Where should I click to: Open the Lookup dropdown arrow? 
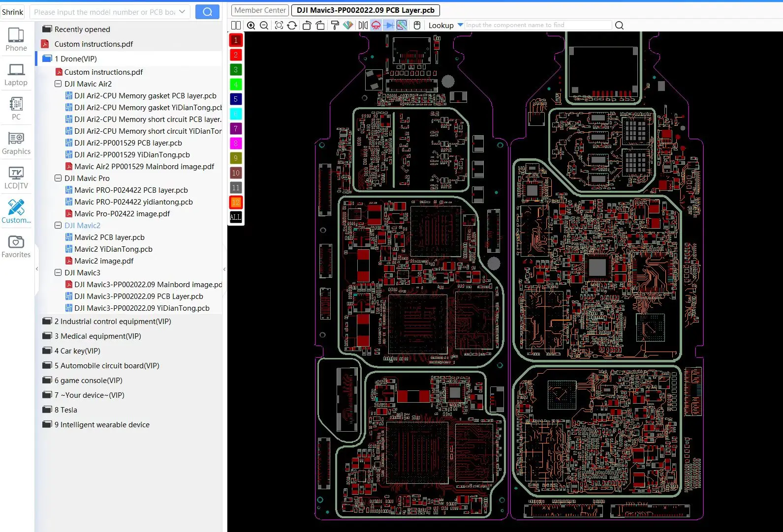pyautogui.click(x=460, y=25)
